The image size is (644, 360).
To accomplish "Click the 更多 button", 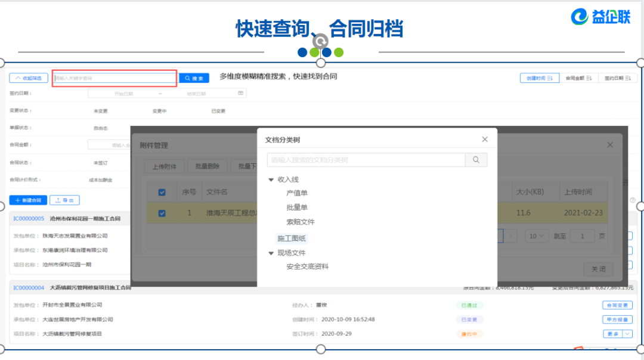I will click(x=613, y=334).
